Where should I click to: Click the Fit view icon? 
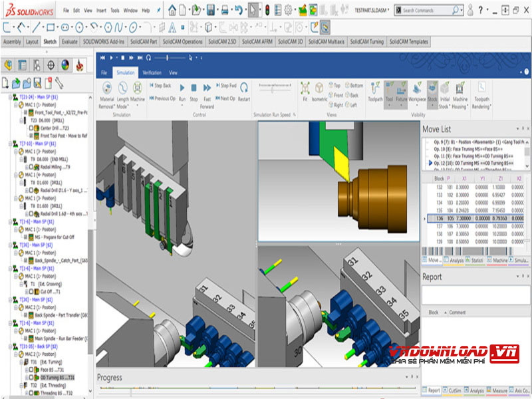point(305,88)
